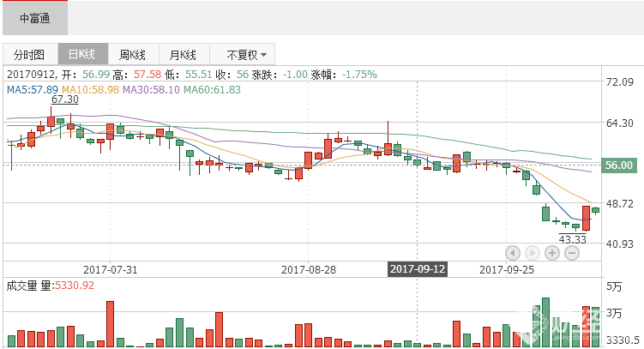
Task: Click the highlighted 2017-09-12 date marker
Action: point(418,269)
